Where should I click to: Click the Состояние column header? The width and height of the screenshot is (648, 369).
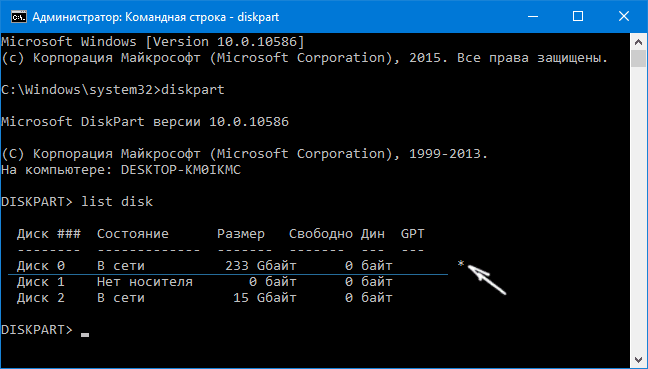[x=133, y=234]
